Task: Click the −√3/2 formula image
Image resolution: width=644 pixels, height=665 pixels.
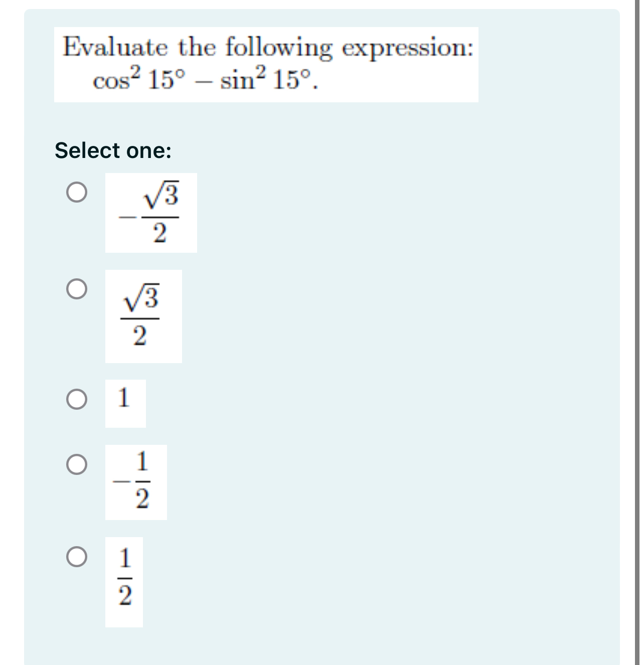Action: point(150,213)
